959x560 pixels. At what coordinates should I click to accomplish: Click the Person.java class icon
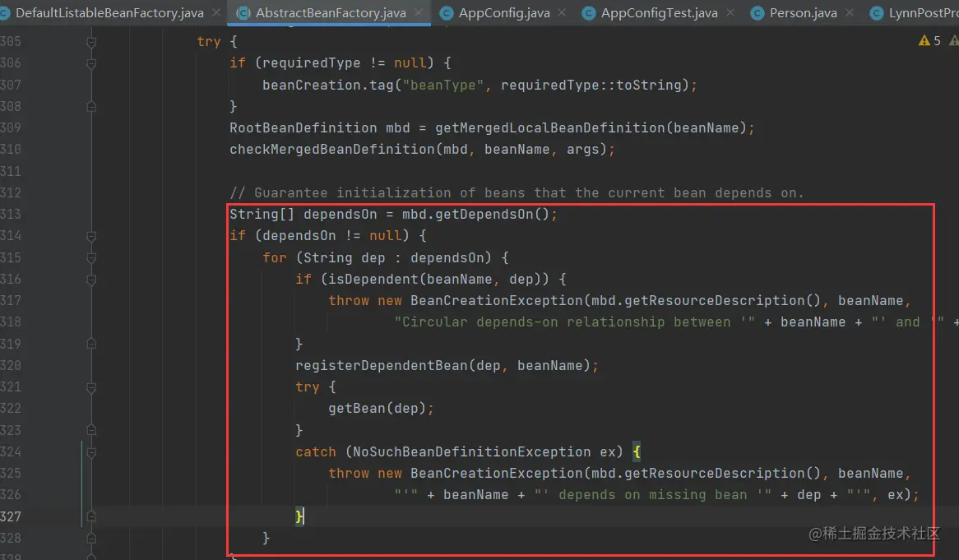coord(757,13)
